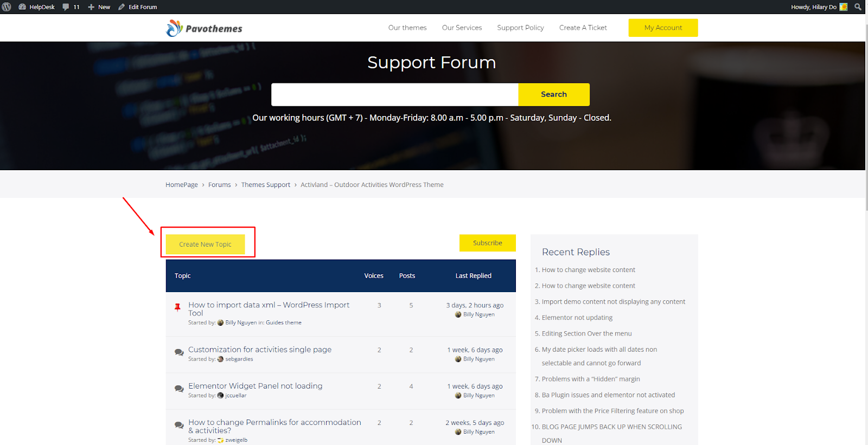Open jccuellar profile link

point(236,395)
